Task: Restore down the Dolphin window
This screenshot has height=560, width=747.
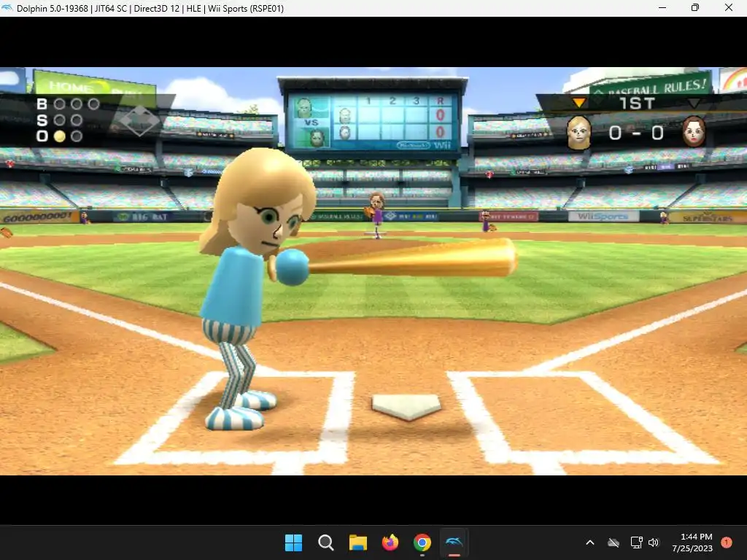Action: [x=695, y=7]
